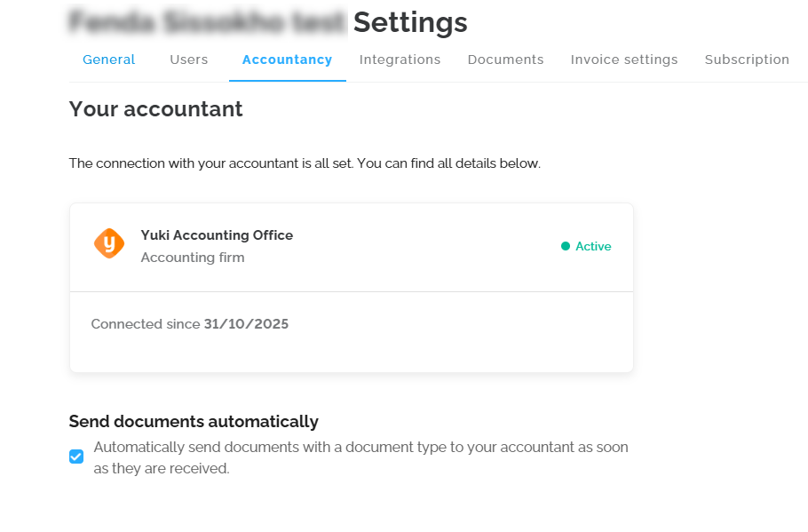Viewport: 808px width, 532px height.
Task: Click the 'Your accountant' heading
Action: coord(155,109)
